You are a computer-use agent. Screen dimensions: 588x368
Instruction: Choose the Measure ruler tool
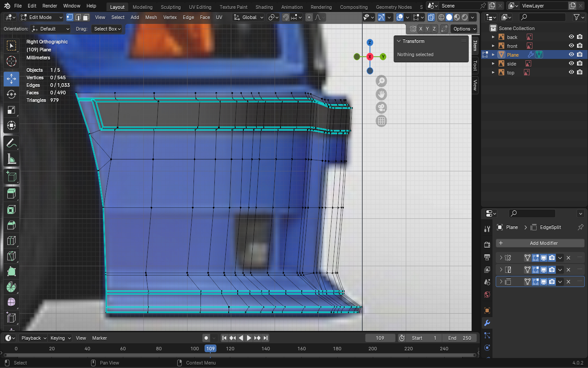tap(11, 159)
